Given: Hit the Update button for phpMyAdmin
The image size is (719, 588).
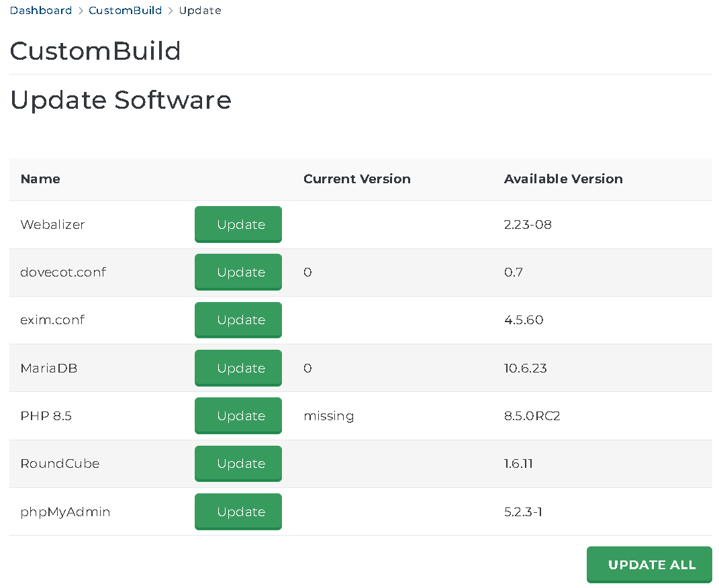Looking at the screenshot, I should tap(238, 511).
